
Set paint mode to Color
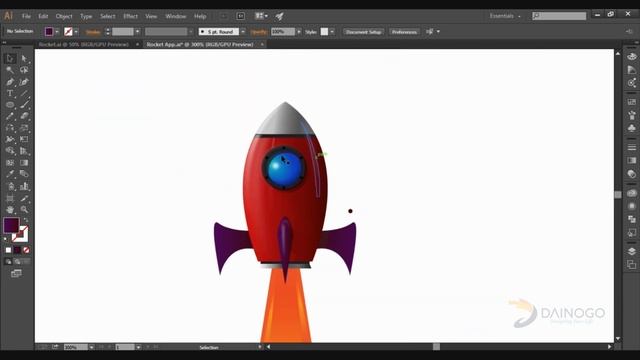(9, 250)
